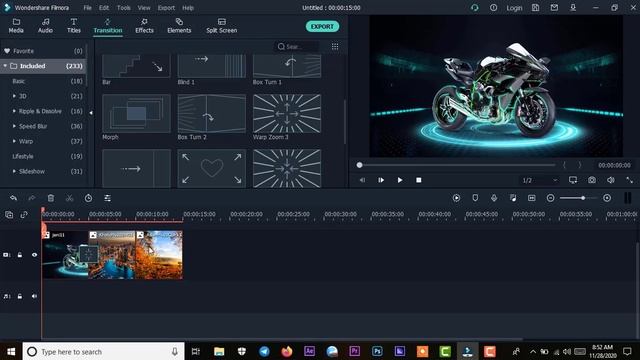This screenshot has height=360, width=640.
Task: Click the Windows Start button
Action: click(x=11, y=351)
